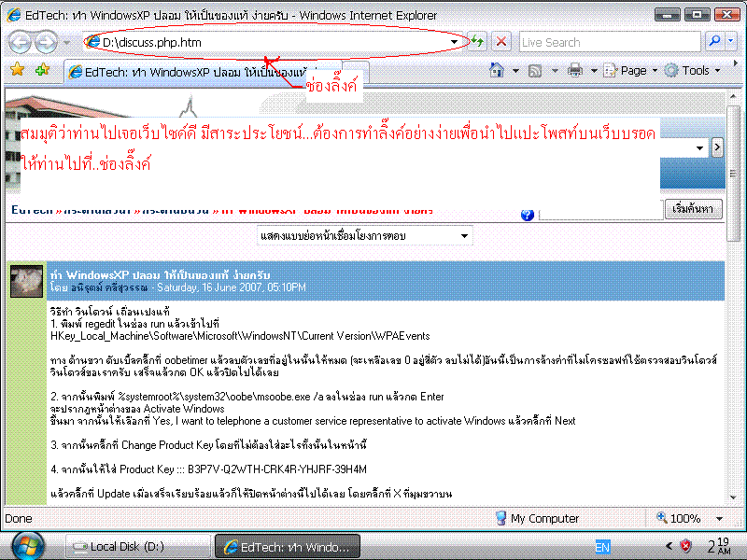Click the Windows Start orb
The width and height of the screenshot is (747, 560).
point(27,546)
